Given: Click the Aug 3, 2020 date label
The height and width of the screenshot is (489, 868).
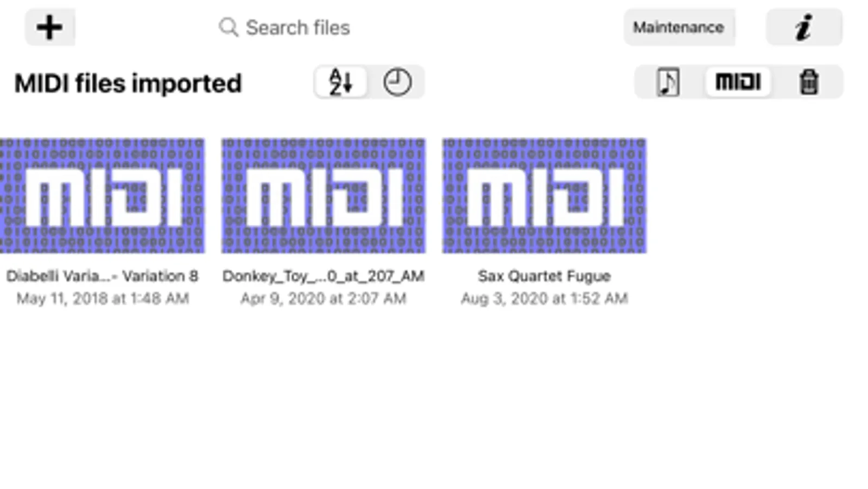Looking at the screenshot, I should (x=544, y=298).
